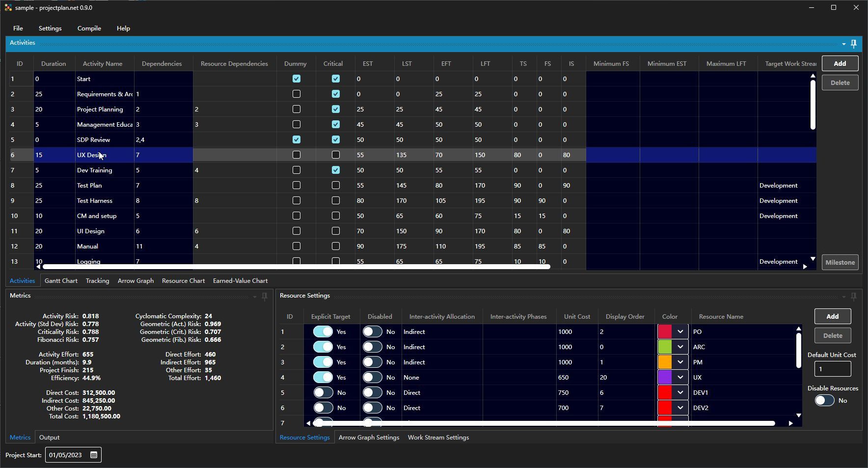Uncheck Critical box for Dev Training
868x468 pixels.
(335, 170)
